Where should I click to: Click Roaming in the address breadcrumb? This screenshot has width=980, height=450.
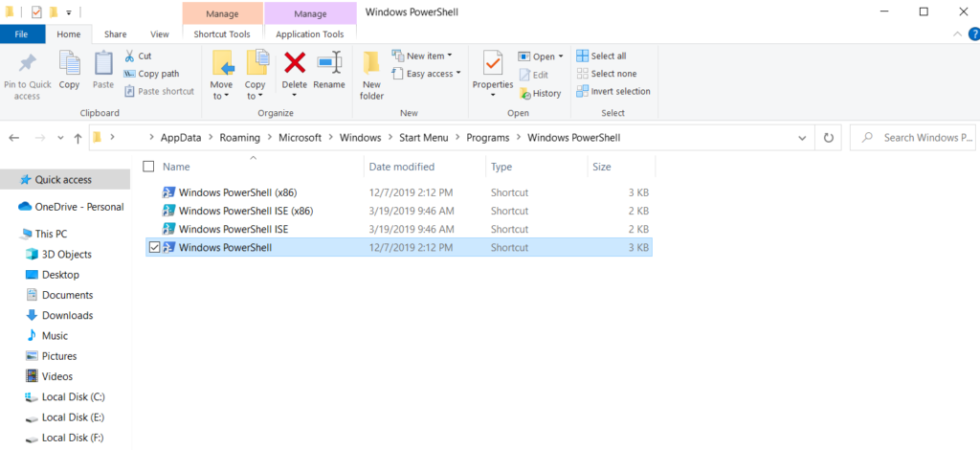coord(240,138)
